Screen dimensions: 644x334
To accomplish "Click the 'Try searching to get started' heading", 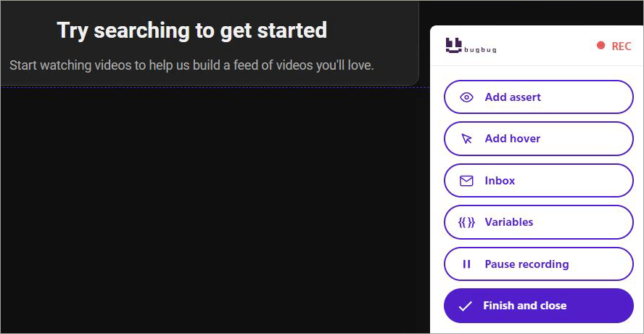I will pos(191,30).
